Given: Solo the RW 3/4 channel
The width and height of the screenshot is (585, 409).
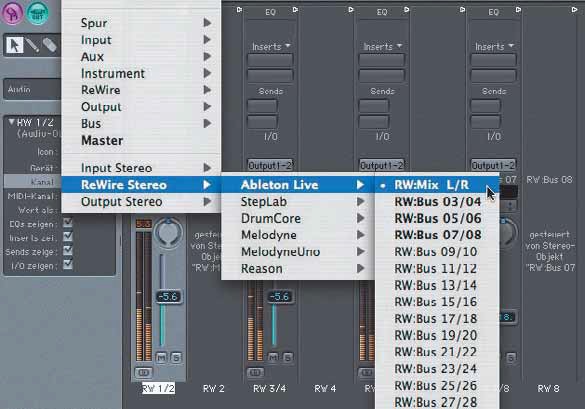Looking at the screenshot, I should [288, 358].
